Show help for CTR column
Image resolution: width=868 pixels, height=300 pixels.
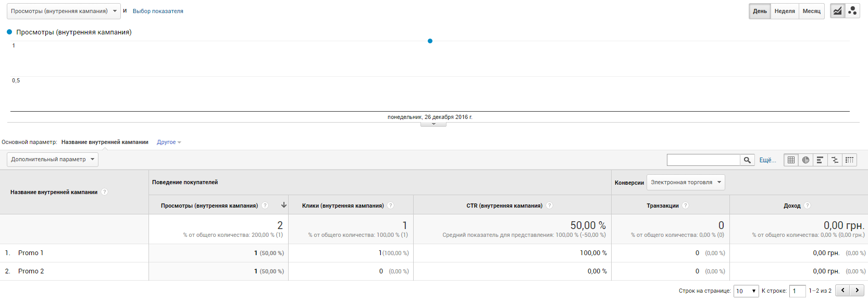click(x=550, y=206)
